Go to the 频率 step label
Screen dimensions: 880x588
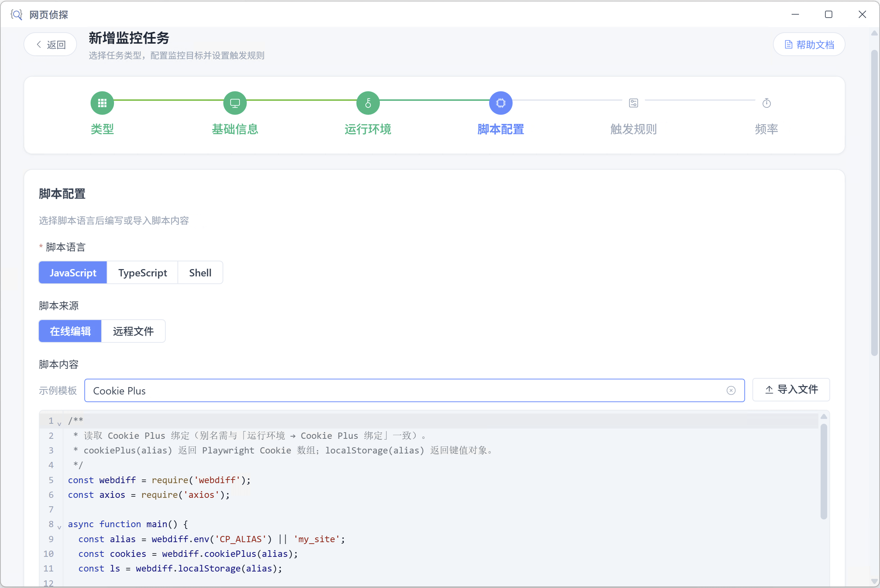[766, 129]
